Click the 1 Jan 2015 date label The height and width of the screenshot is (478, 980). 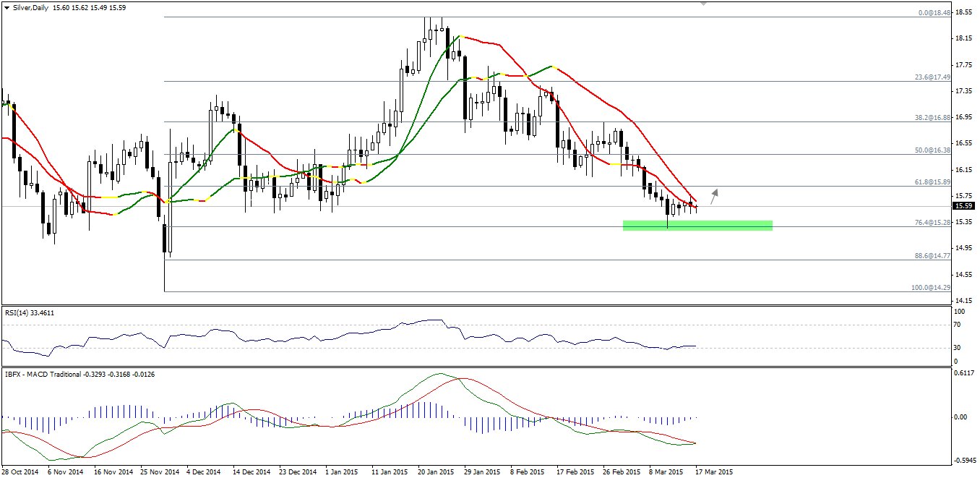(x=341, y=471)
